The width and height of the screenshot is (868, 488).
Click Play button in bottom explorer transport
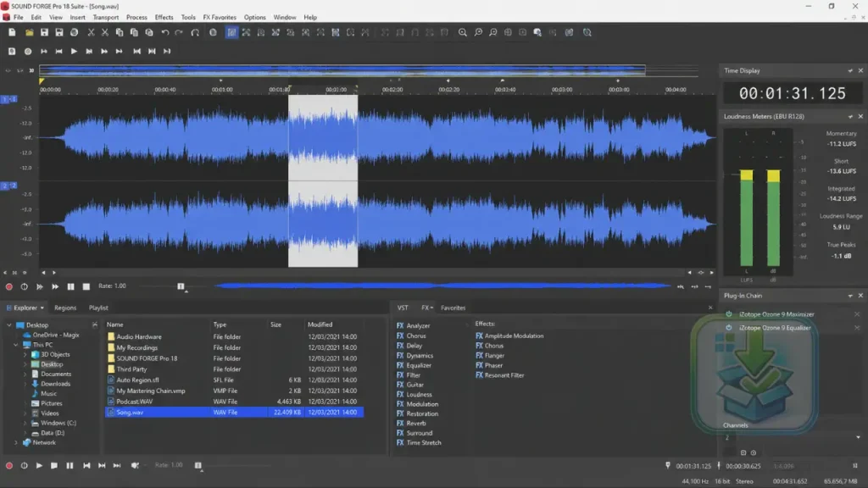point(39,466)
